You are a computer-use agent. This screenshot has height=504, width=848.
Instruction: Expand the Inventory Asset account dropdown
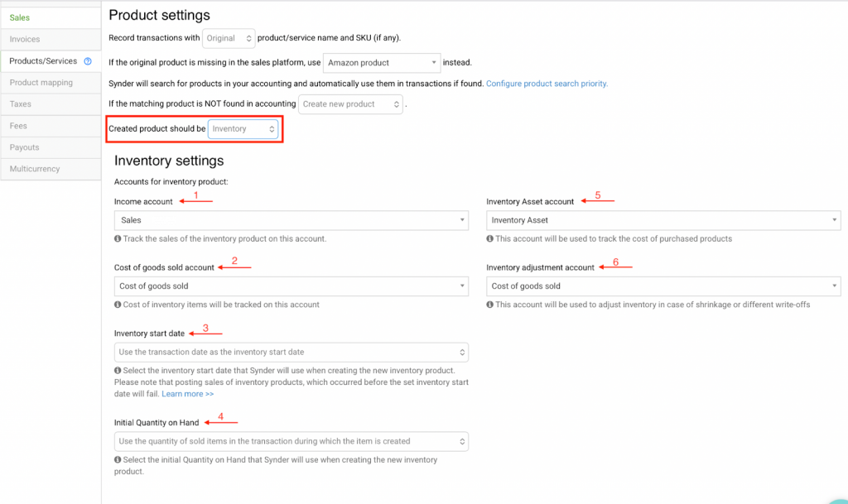click(x=663, y=220)
